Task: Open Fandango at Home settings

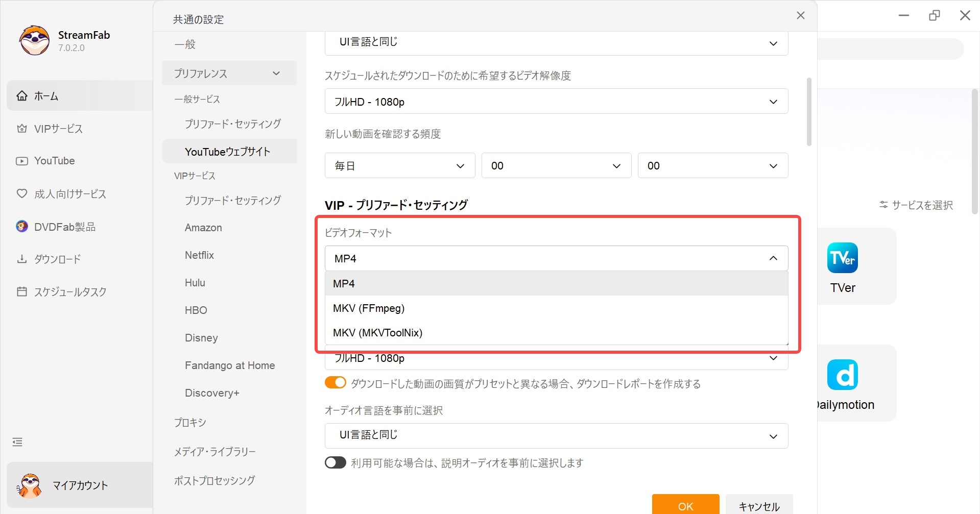Action: [230, 365]
